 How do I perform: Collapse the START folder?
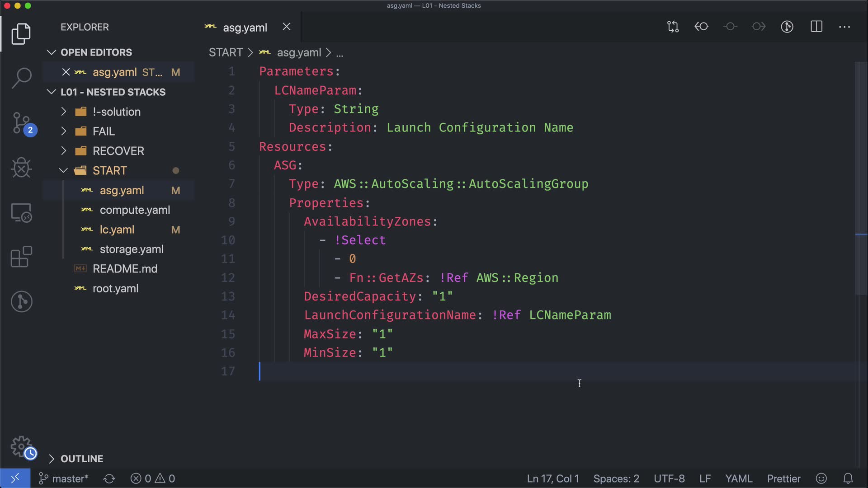pos(109,170)
